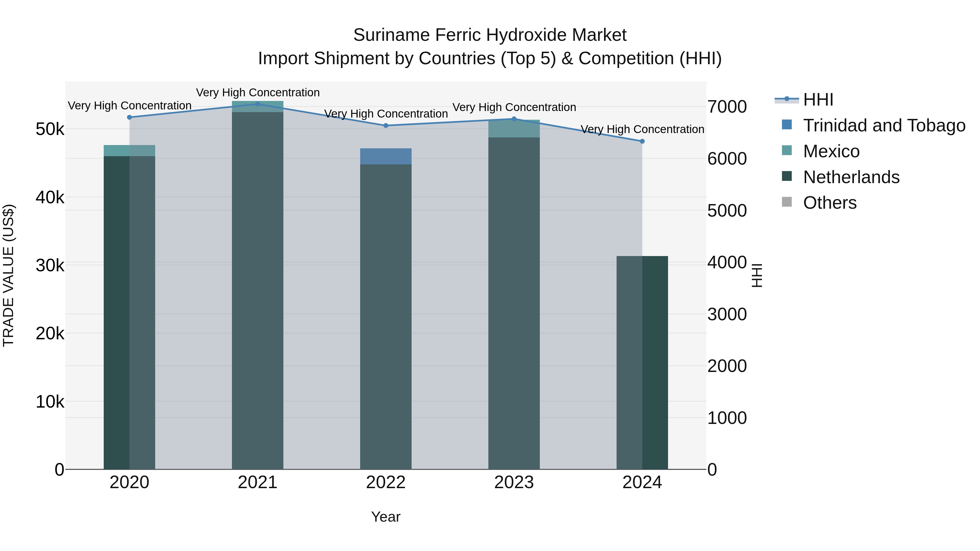Toggle the HHI legend entry
The height and width of the screenshot is (551, 980).
804,100
